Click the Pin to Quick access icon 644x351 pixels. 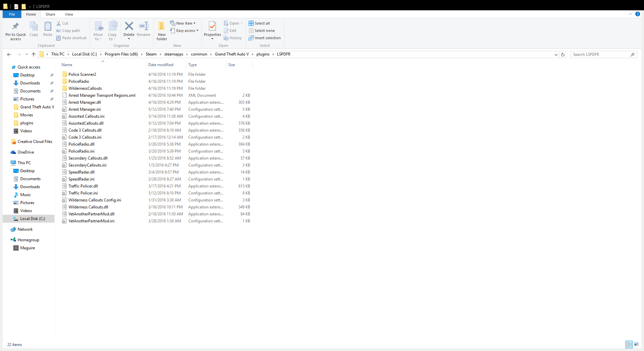coord(16,26)
